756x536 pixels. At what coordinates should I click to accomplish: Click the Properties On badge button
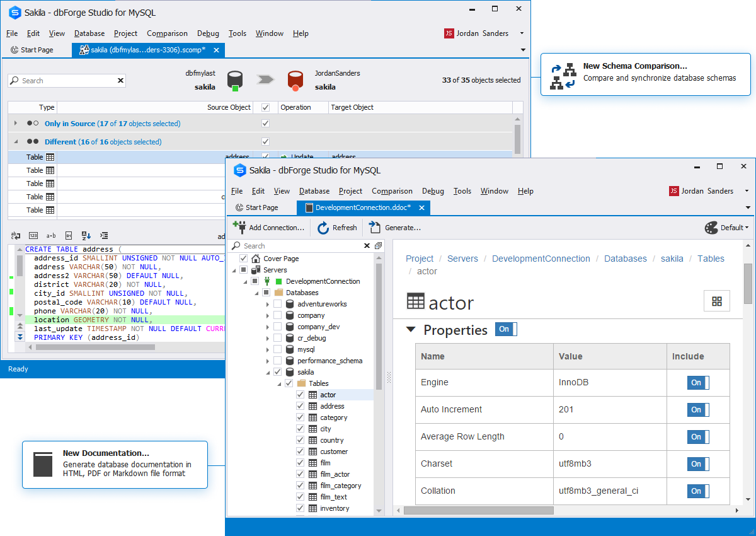[x=506, y=329]
